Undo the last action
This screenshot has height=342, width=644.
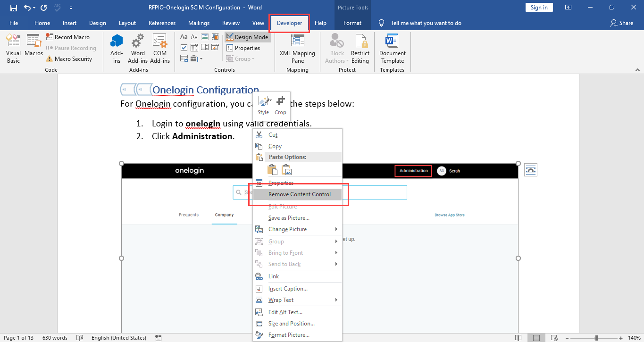click(27, 8)
